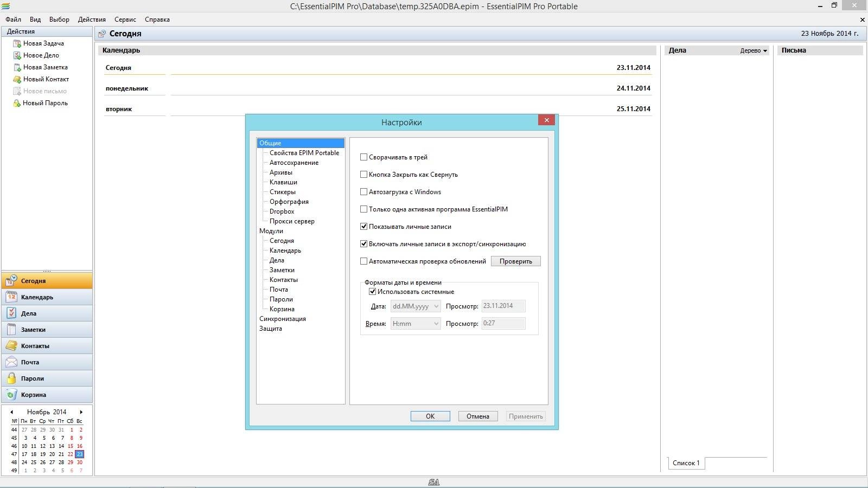Select Архивы in settings tree
This screenshot has width=868, height=488.
click(x=281, y=172)
